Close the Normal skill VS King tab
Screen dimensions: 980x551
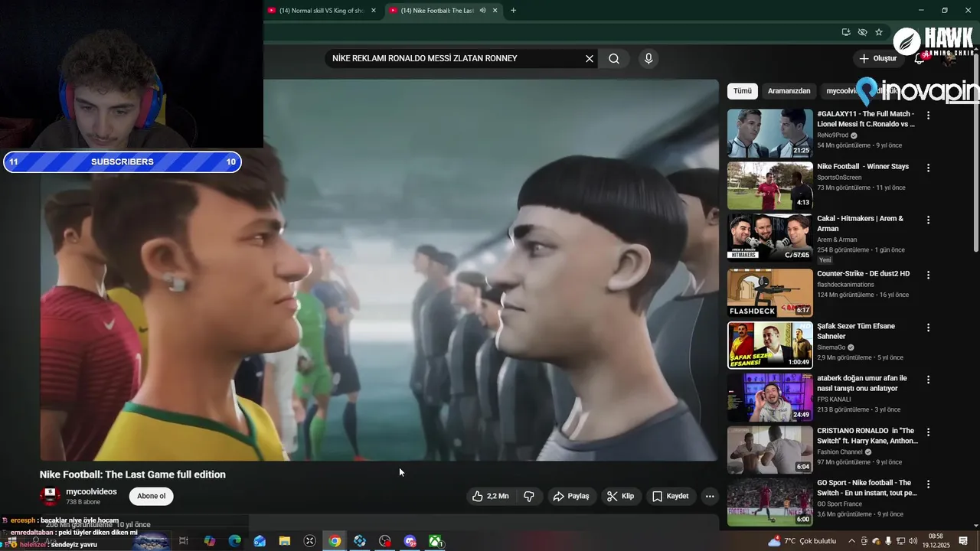(374, 11)
